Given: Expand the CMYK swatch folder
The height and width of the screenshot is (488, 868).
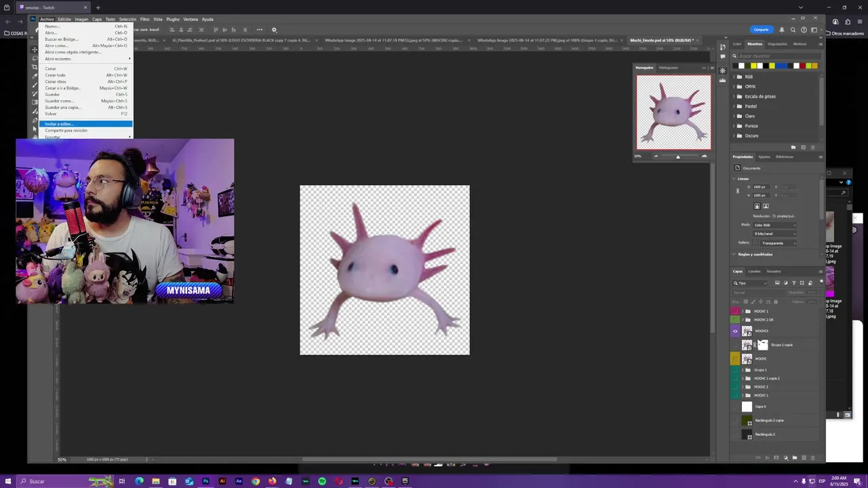Looking at the screenshot, I should [734, 87].
